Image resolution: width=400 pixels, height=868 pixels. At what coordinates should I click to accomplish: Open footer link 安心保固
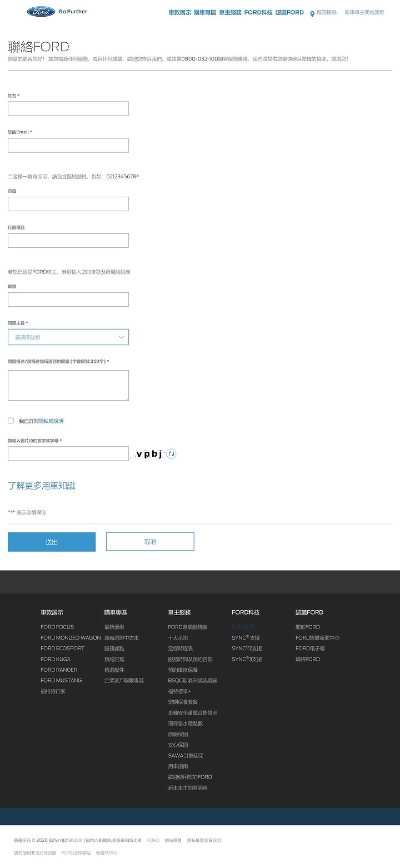coord(178,745)
